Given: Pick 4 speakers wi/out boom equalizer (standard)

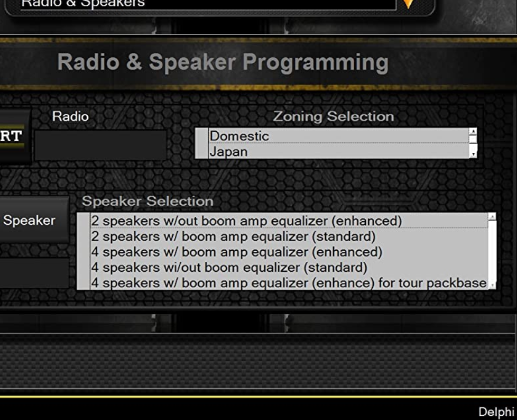Looking at the screenshot, I should [x=229, y=267].
